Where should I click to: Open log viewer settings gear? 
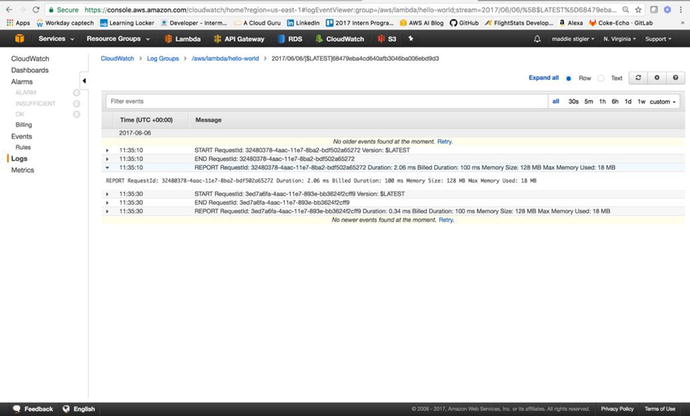click(658, 77)
